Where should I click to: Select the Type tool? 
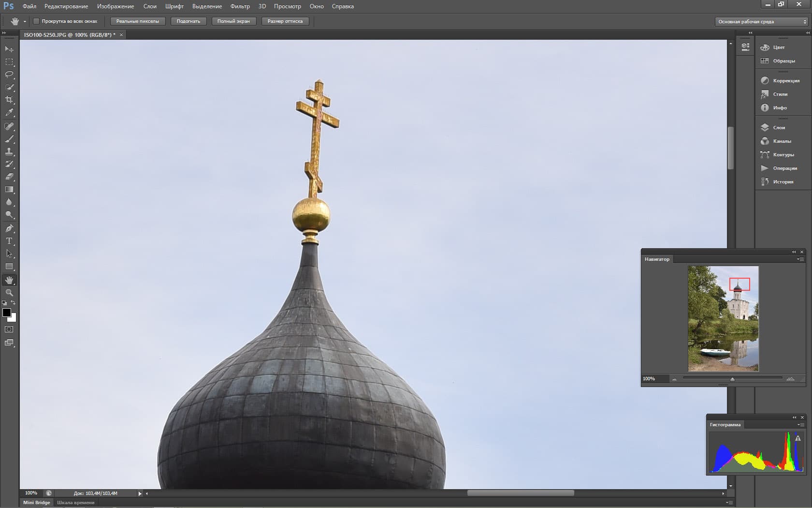[9, 241]
